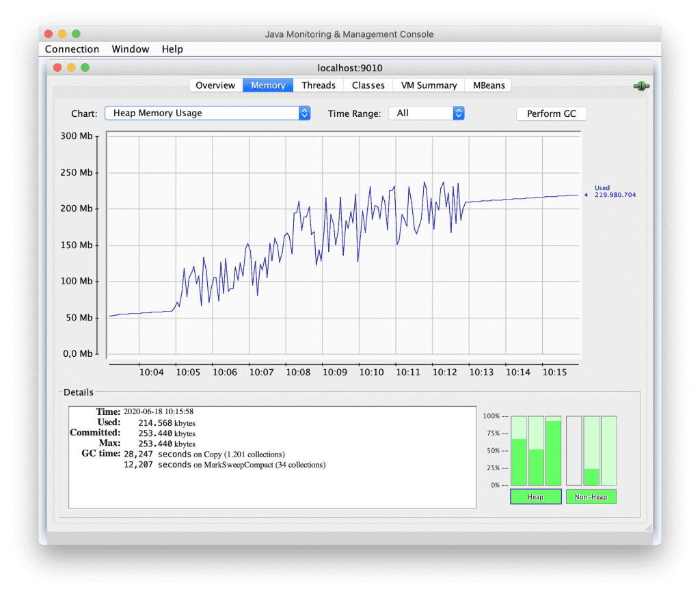Switch to the Overview tab

click(x=215, y=85)
